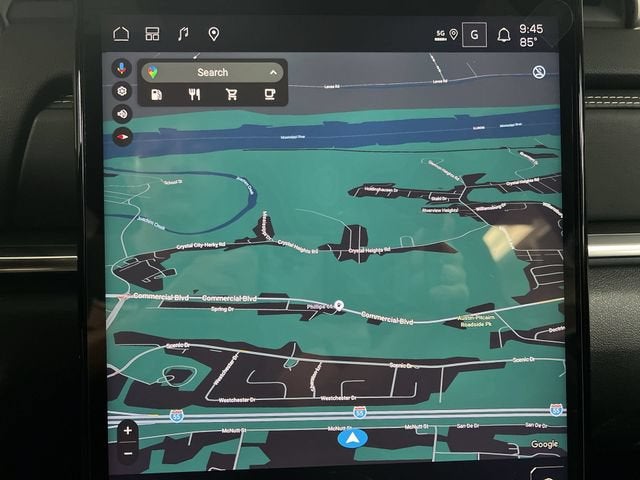This screenshot has height=480, width=640.
Task: Tap the red compass button
Action: (122, 137)
